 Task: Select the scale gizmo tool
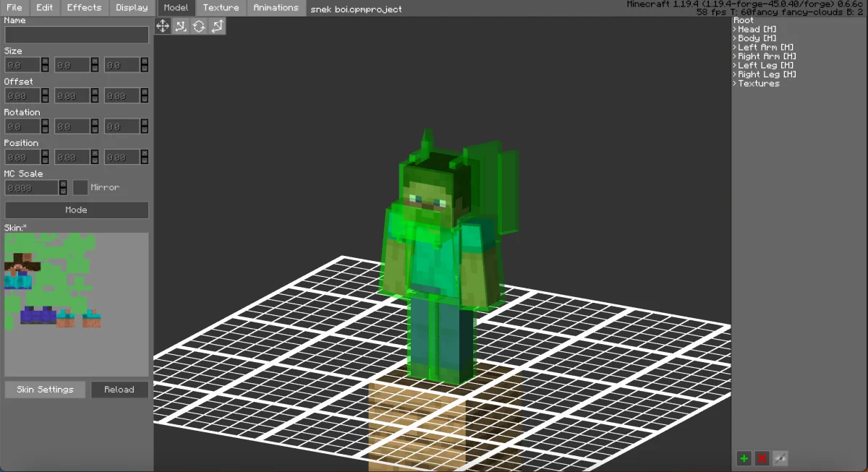click(x=181, y=26)
